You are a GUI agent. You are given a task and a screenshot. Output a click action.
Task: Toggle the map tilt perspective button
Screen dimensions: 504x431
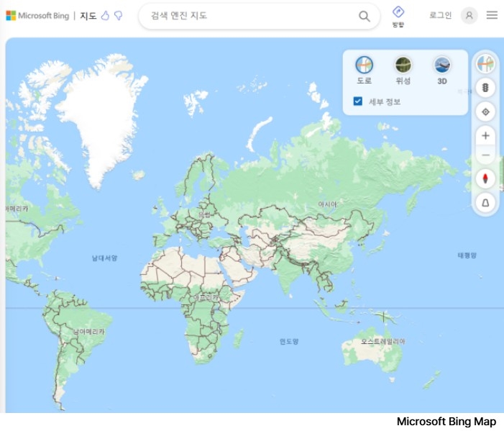coord(486,203)
